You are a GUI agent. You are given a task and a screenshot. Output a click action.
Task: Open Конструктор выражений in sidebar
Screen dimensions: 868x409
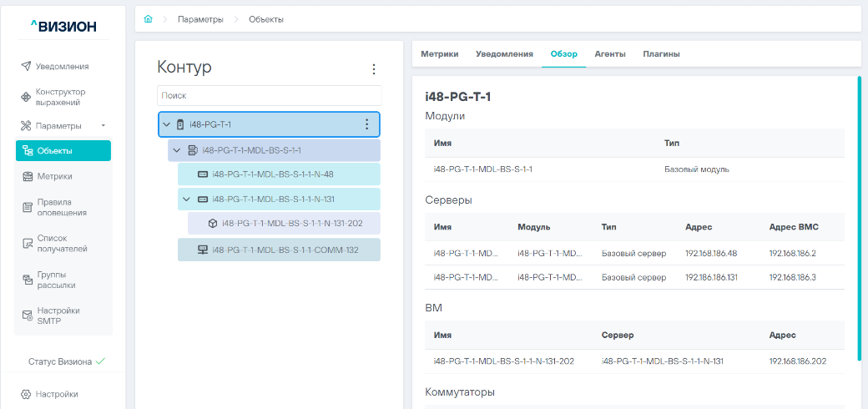point(60,97)
